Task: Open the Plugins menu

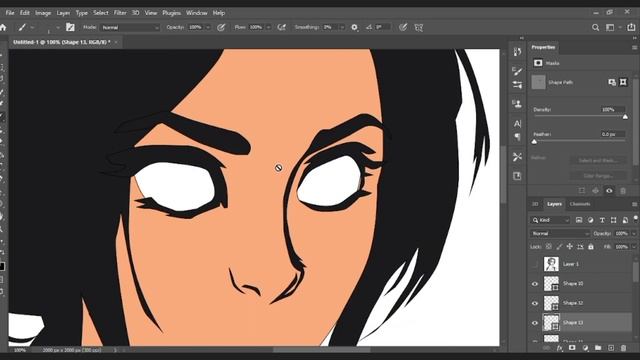Action: point(171,13)
